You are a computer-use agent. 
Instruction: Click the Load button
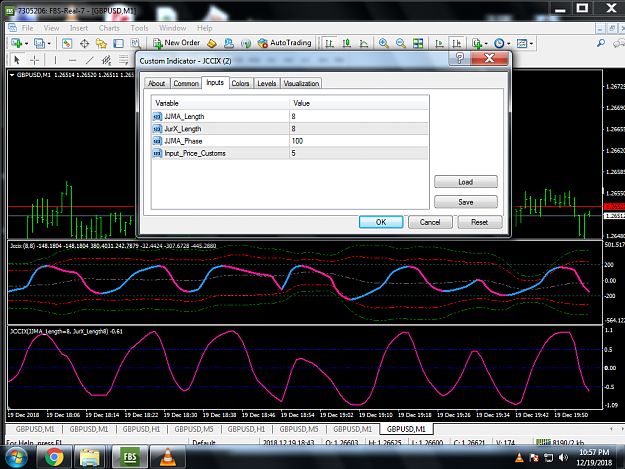tap(466, 182)
